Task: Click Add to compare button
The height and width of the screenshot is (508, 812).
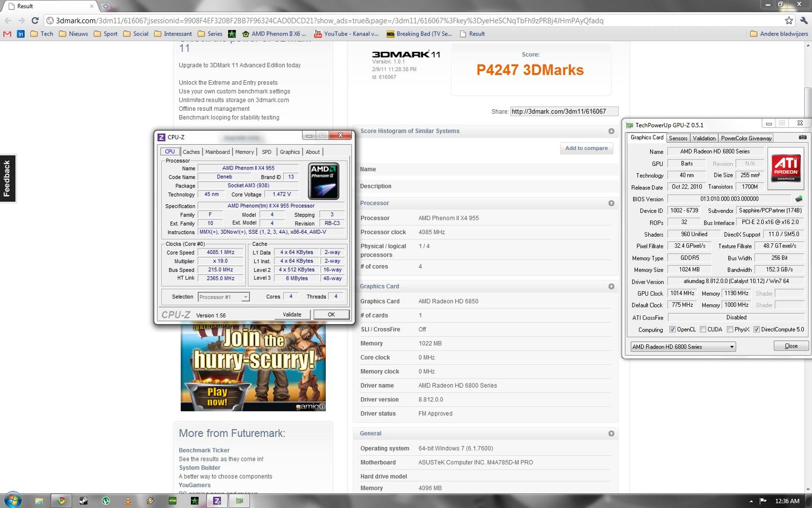Action: [x=586, y=148]
